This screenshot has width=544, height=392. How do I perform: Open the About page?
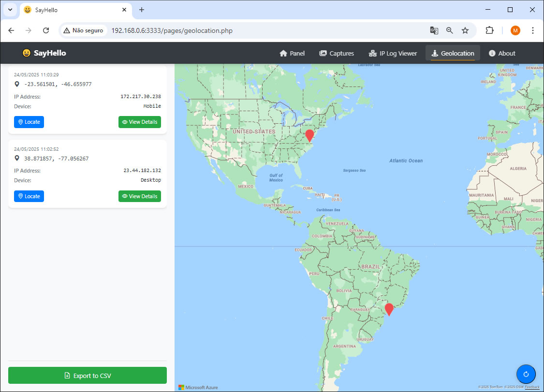502,54
